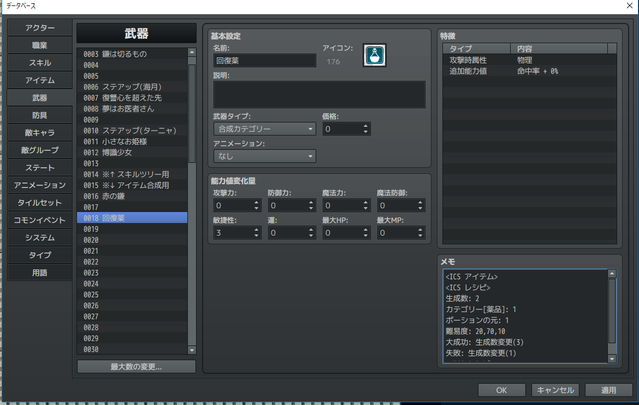639x405 pixels.
Task: Select weapon 0006 ステアップ(海月)
Action: (x=132, y=87)
